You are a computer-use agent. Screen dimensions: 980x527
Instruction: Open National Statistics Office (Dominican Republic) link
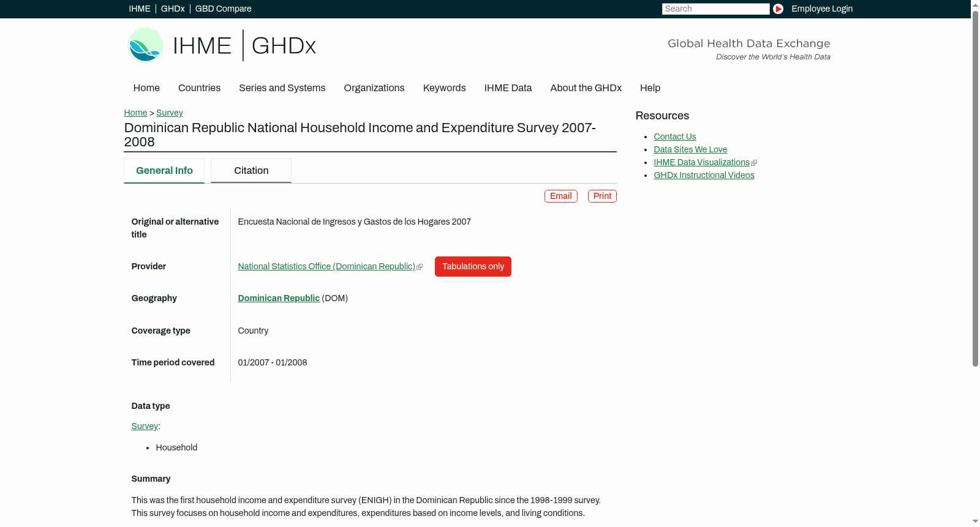point(326,267)
